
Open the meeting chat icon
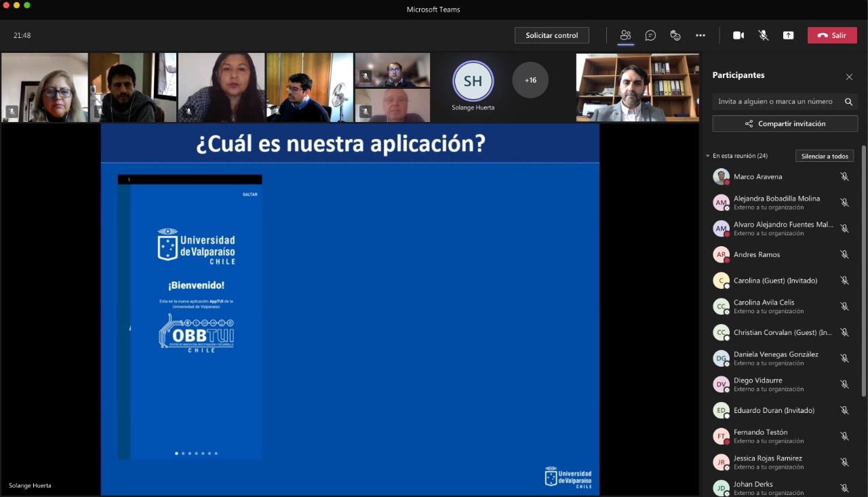coord(650,35)
